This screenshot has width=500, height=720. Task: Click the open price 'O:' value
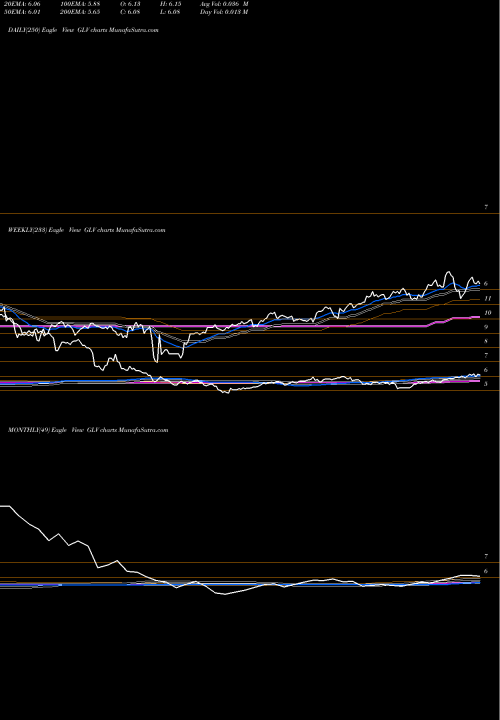130,4
